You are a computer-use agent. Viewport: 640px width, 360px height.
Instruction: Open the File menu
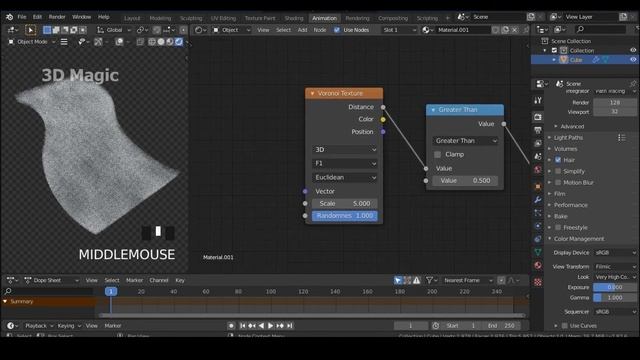tap(22, 17)
